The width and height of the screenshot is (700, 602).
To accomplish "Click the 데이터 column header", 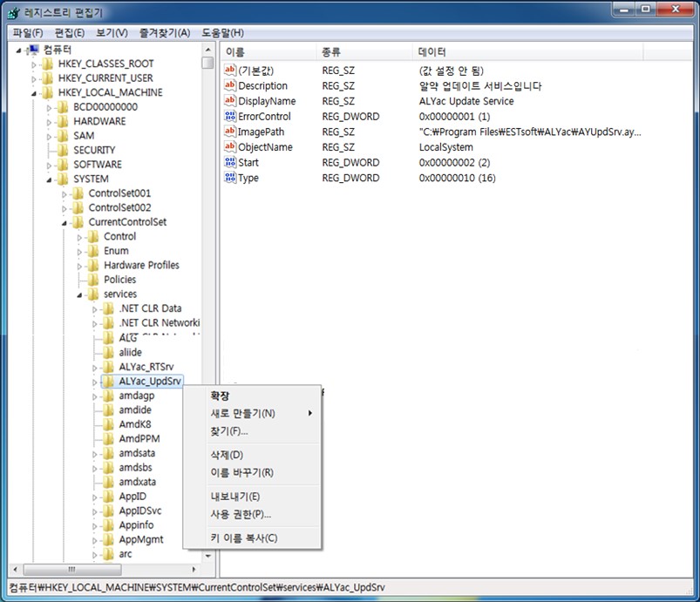I will (432, 52).
